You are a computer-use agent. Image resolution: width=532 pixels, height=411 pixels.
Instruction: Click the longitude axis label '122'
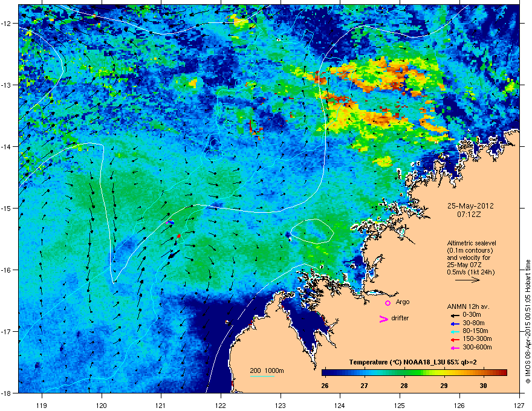221,405
